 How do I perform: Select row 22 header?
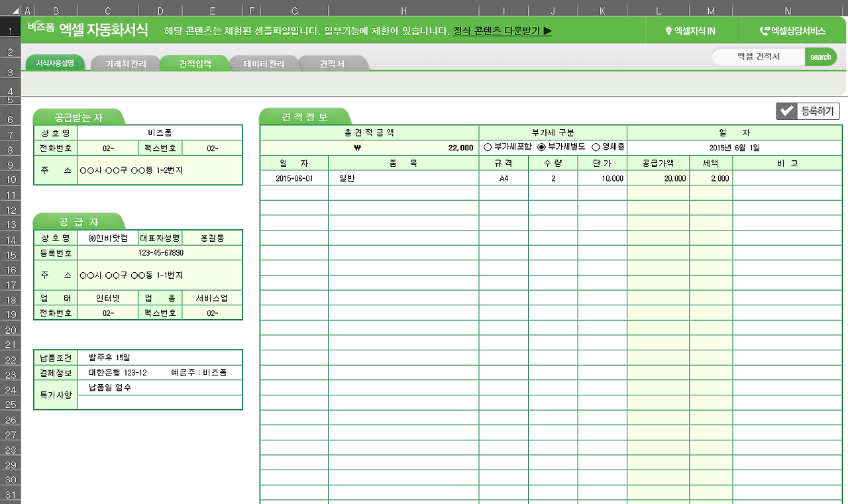click(11, 360)
